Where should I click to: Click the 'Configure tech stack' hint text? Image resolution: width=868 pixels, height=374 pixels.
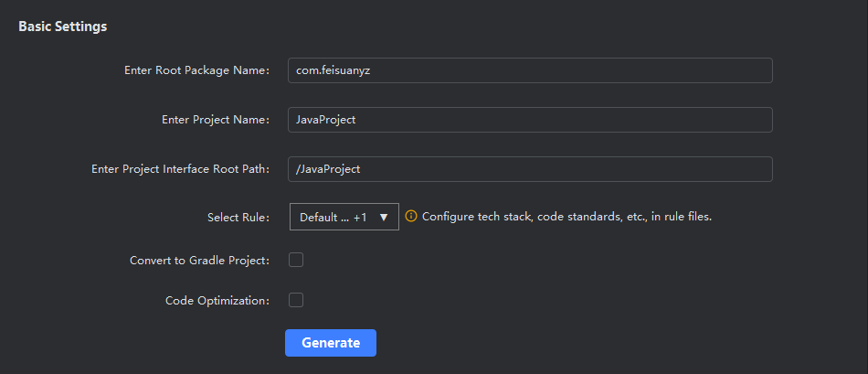pyautogui.click(x=566, y=217)
